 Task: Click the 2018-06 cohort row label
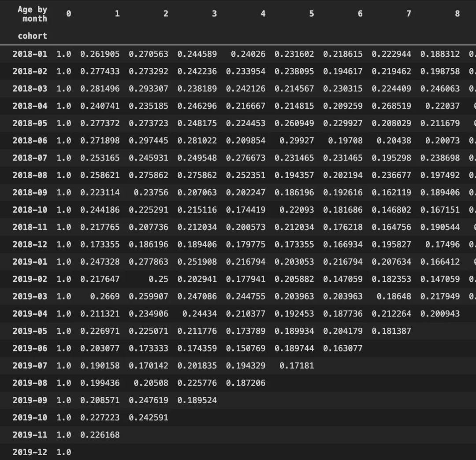click(x=30, y=141)
